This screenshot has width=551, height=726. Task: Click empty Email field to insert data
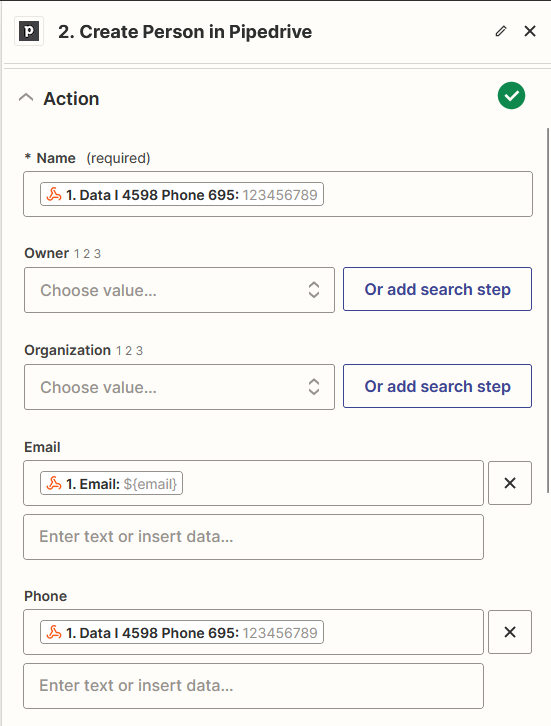click(253, 537)
